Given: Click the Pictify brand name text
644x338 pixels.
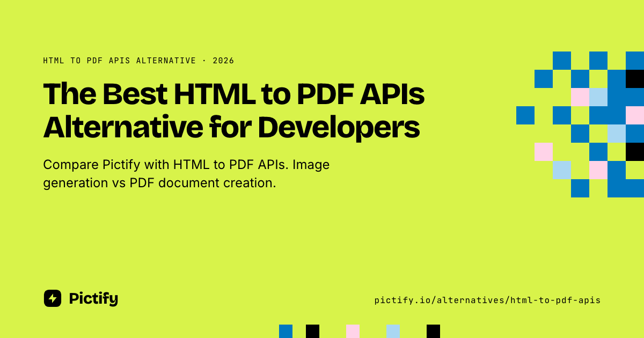Looking at the screenshot, I should [x=93, y=299].
